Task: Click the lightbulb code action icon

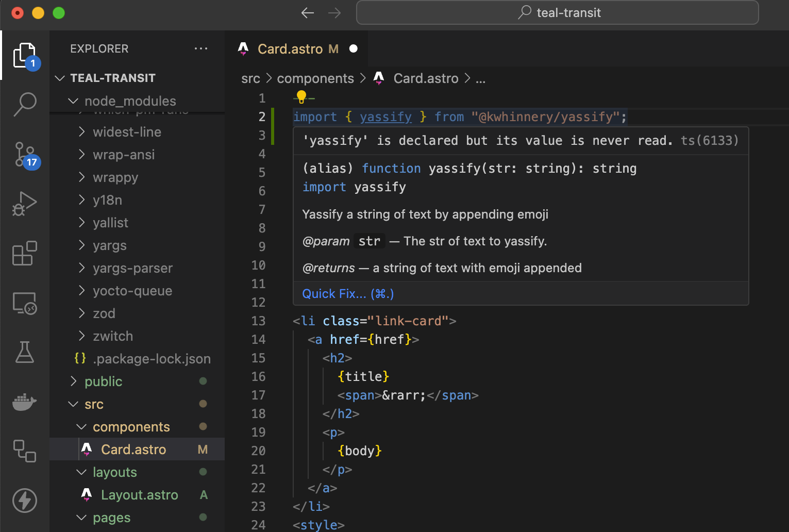Action: [x=301, y=97]
